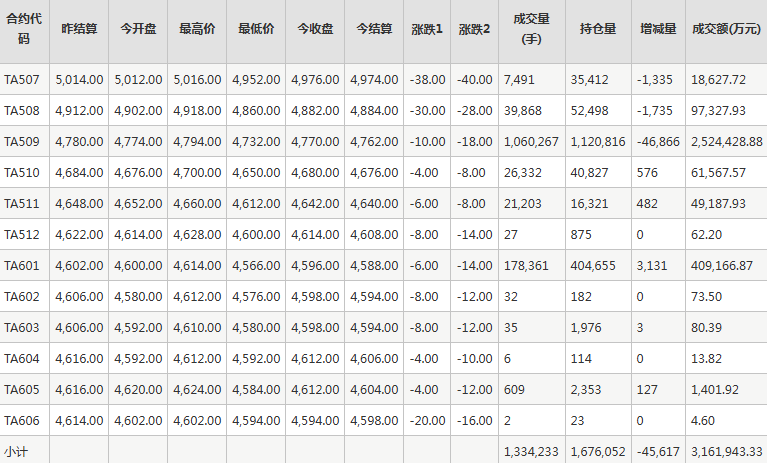The image size is (767, 463).
Task: Click the 最低价 column header
Action: pos(256,29)
